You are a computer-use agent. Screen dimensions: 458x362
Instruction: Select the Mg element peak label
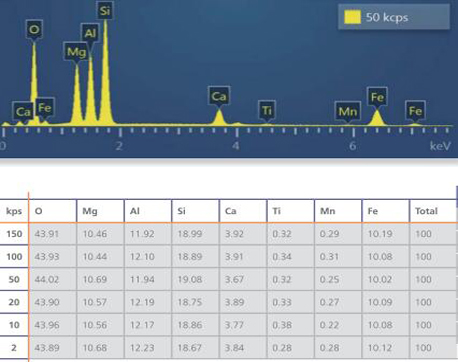pos(76,52)
